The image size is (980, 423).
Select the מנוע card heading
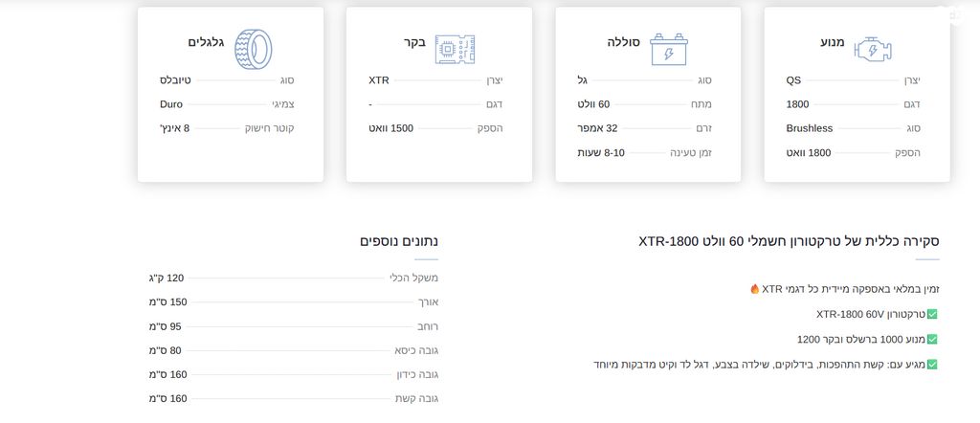point(833,42)
